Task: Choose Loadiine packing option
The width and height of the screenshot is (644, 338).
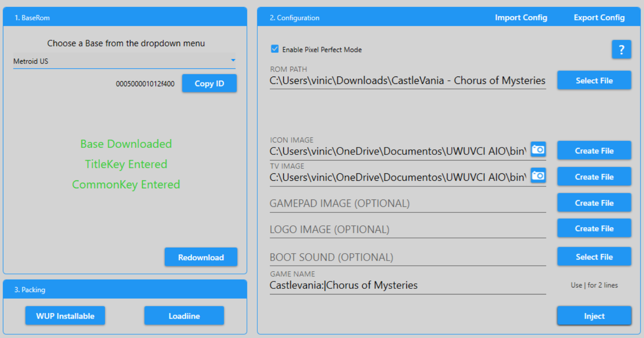Action: click(x=184, y=316)
